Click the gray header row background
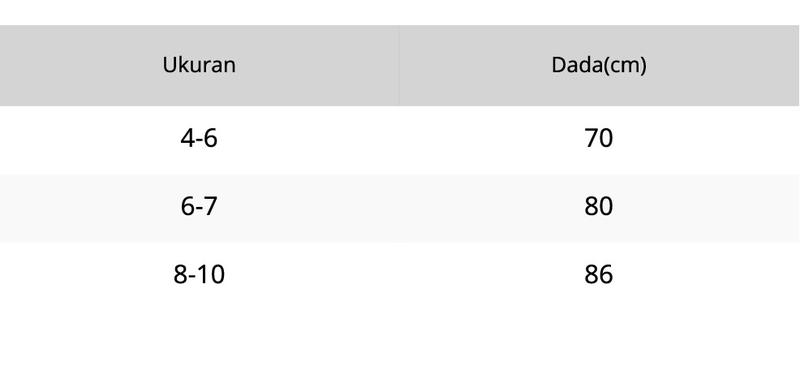 (400, 65)
